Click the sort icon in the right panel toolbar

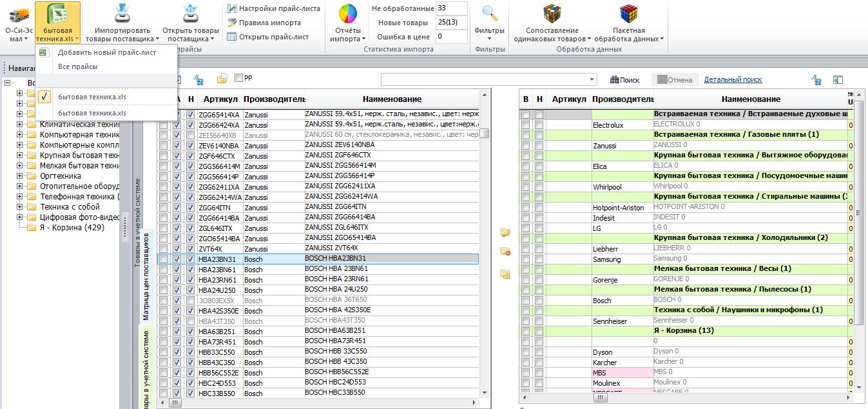(x=816, y=80)
